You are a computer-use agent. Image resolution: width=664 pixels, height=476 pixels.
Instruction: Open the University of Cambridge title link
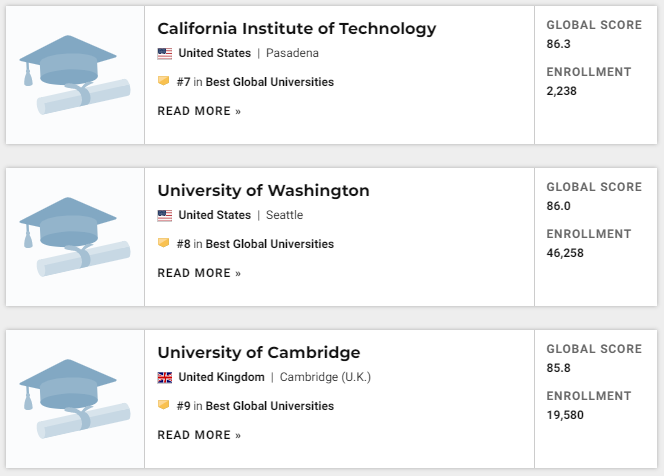259,352
